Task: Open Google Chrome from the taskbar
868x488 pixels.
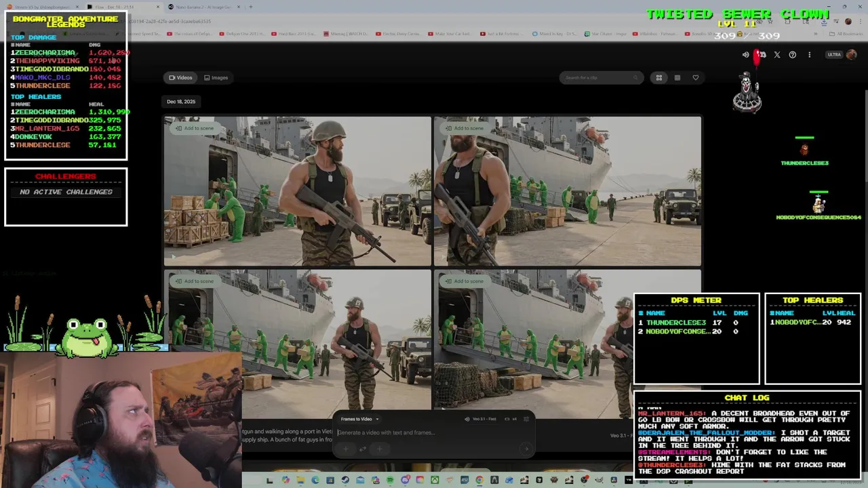Action: [479, 480]
